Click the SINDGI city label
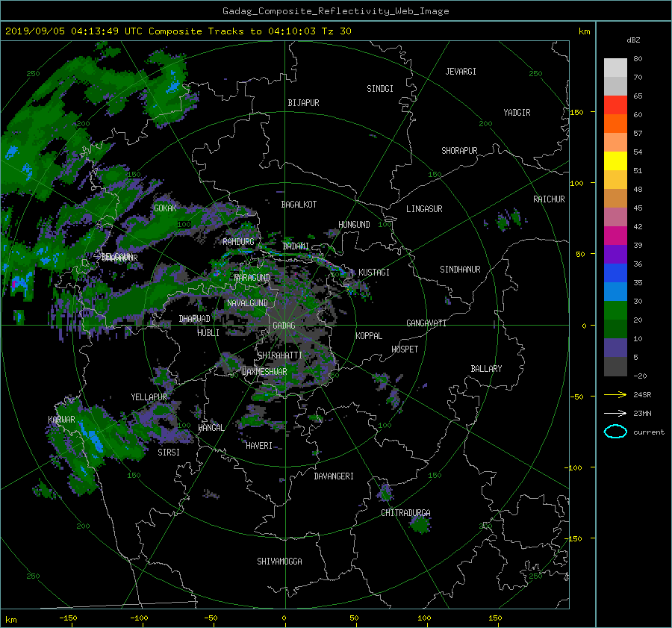 tap(380, 89)
